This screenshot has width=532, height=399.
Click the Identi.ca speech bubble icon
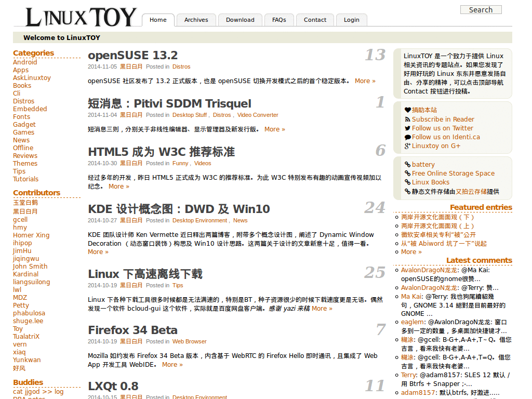407,137
